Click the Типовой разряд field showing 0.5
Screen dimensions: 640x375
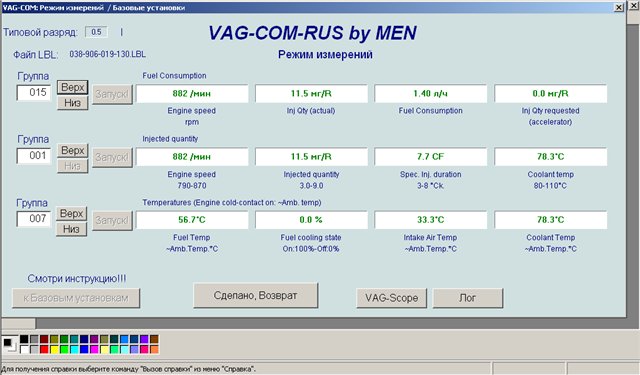[x=96, y=32]
